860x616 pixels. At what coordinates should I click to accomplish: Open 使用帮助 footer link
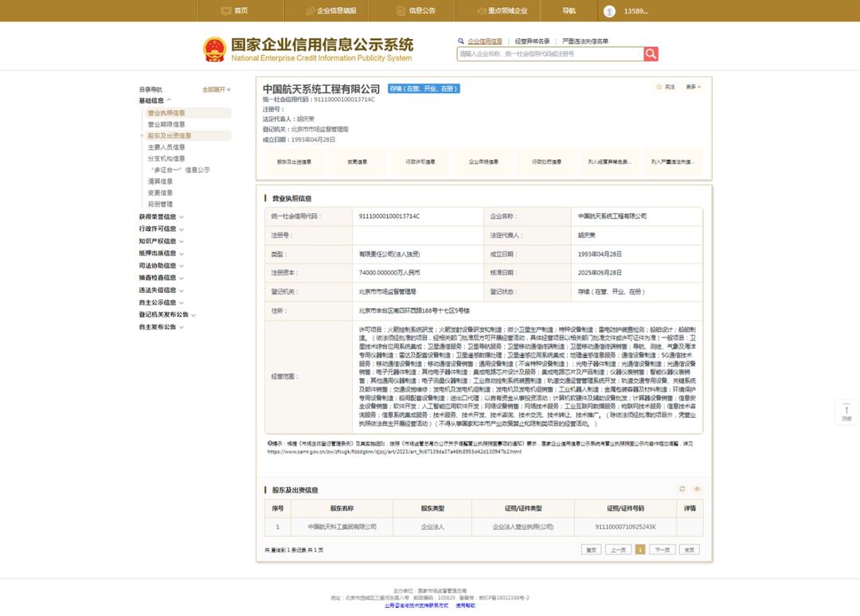465,606
